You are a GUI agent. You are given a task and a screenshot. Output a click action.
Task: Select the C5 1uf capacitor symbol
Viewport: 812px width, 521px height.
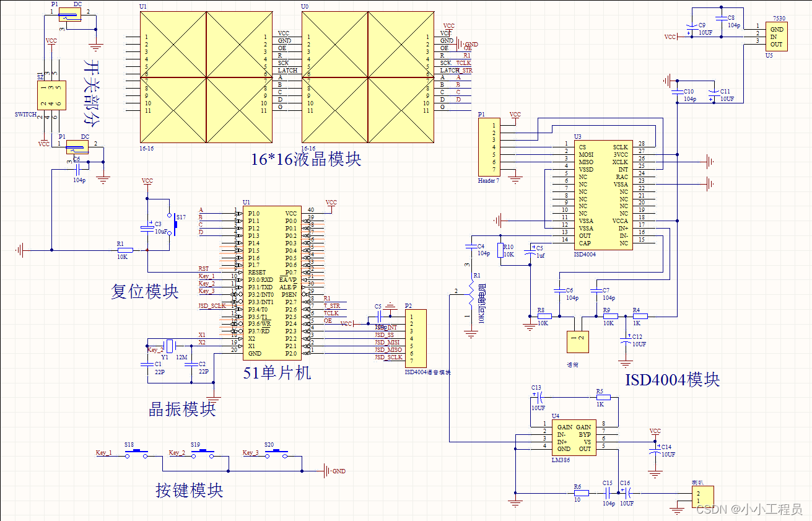(531, 252)
